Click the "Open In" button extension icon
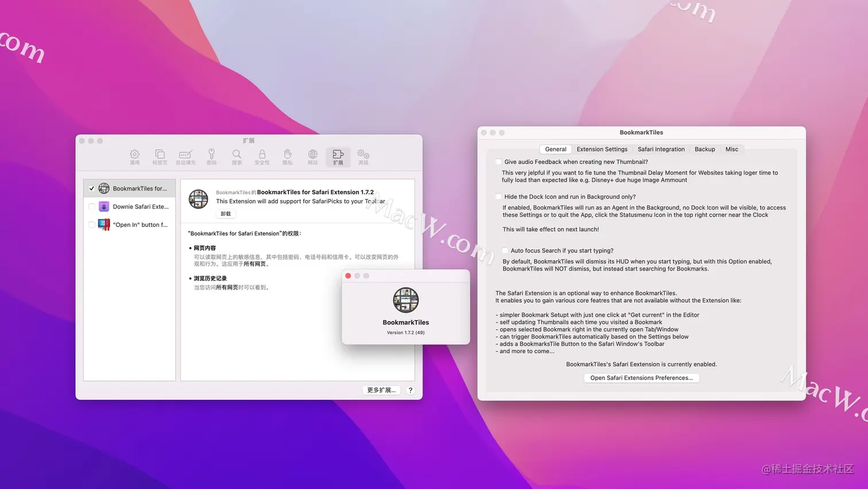The height and width of the screenshot is (489, 868). tap(104, 225)
